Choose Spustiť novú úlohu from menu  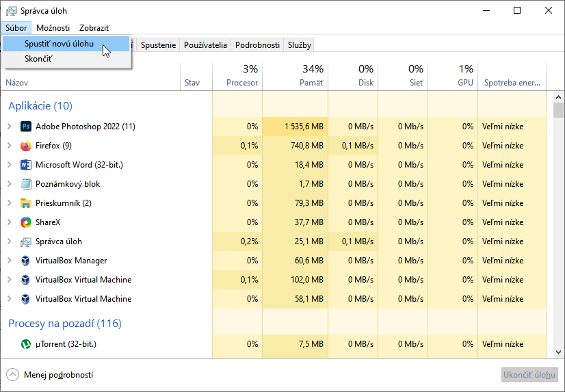coord(59,44)
